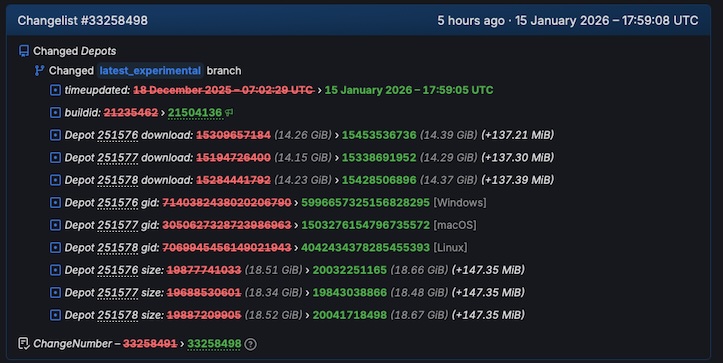Open the Changelist #33258498 header link
This screenshot has height=363, width=723.
(x=83, y=20)
